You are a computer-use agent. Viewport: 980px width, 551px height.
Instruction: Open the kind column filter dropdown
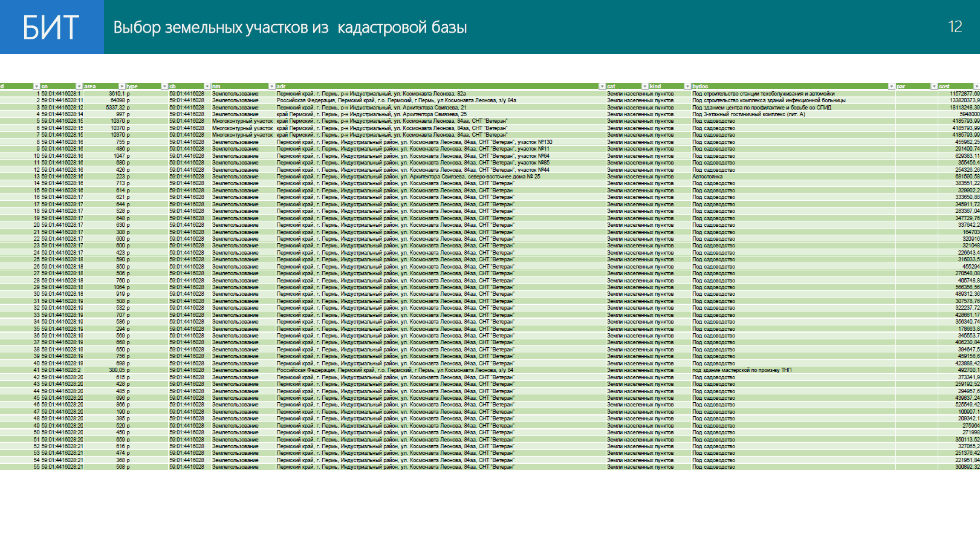(x=687, y=86)
